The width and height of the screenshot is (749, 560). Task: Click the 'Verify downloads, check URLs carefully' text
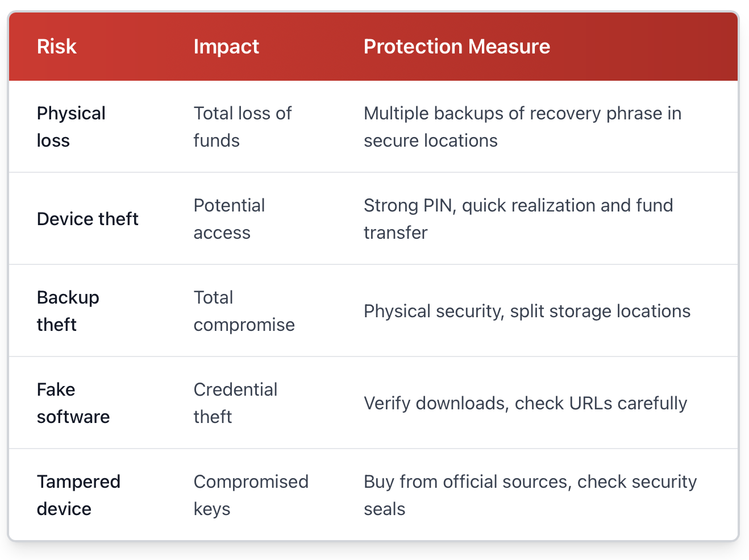click(x=525, y=403)
